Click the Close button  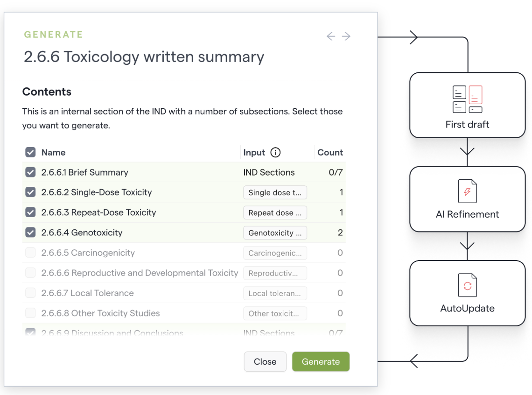coord(265,362)
